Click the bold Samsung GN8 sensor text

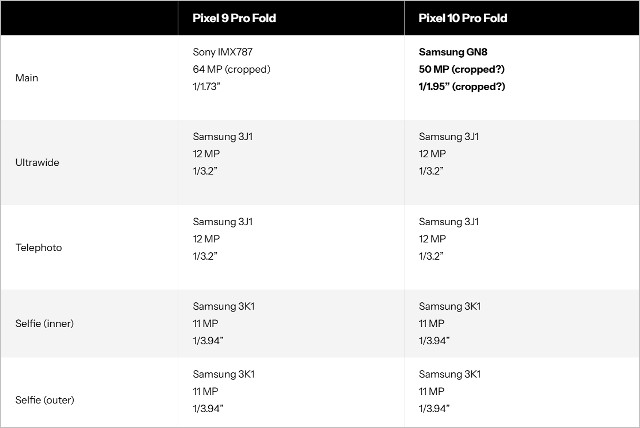point(453,52)
